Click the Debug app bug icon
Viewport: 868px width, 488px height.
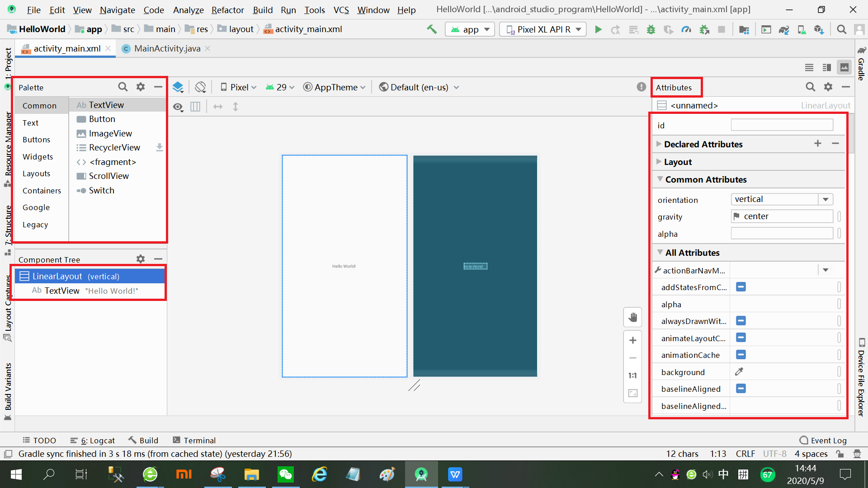click(651, 29)
